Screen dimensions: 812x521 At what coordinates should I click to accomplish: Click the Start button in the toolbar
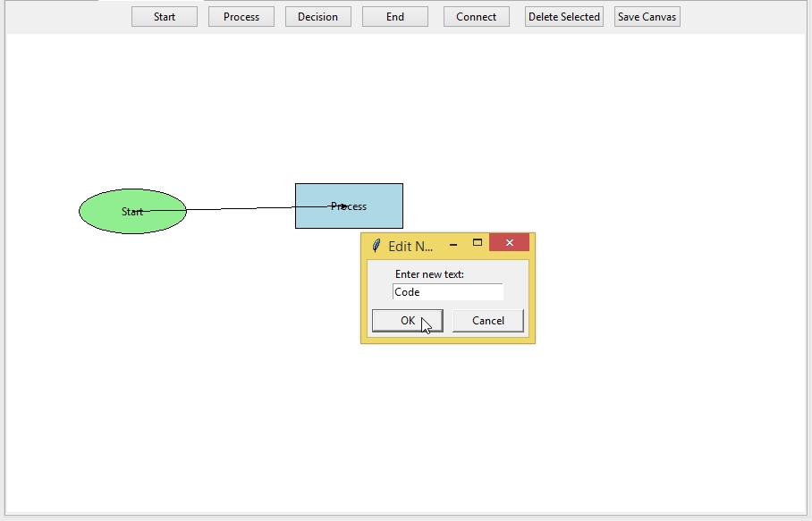tap(165, 17)
